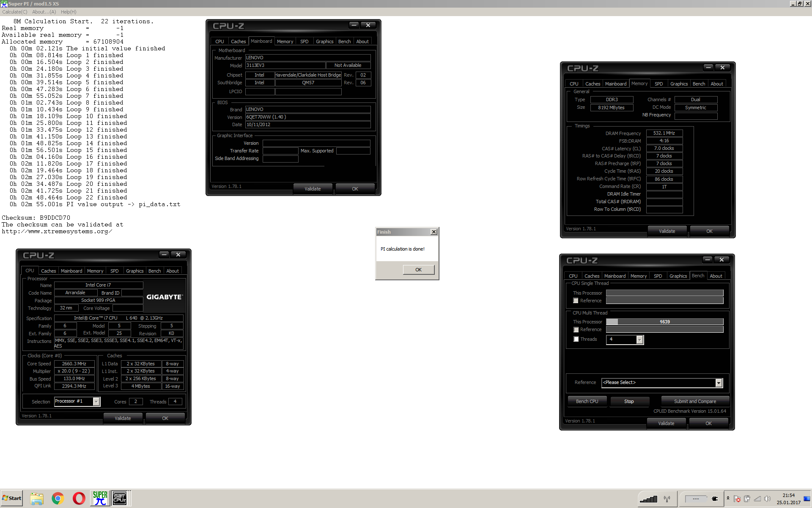
Task: Click the Super PI title bar icon
Action: coord(4,4)
